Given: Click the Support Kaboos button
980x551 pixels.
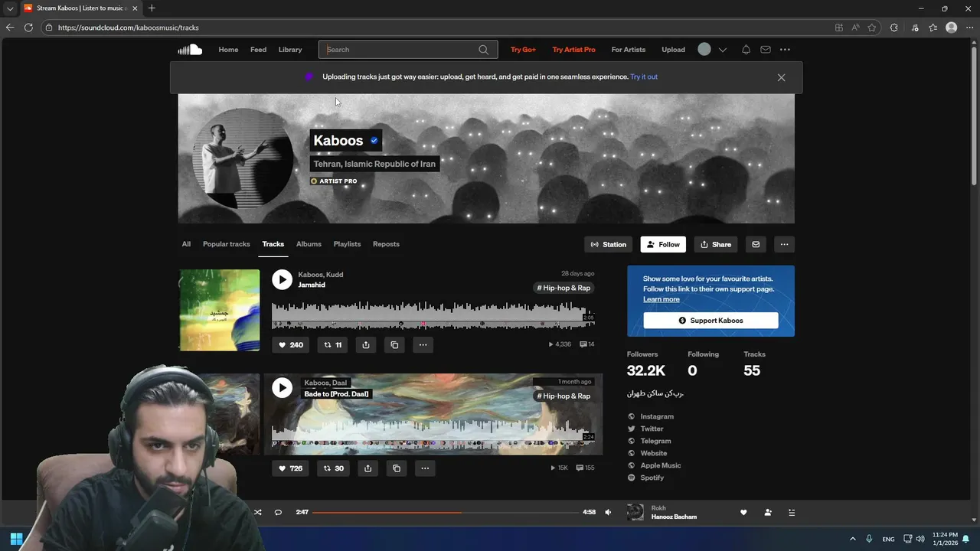Looking at the screenshot, I should pyautogui.click(x=710, y=321).
